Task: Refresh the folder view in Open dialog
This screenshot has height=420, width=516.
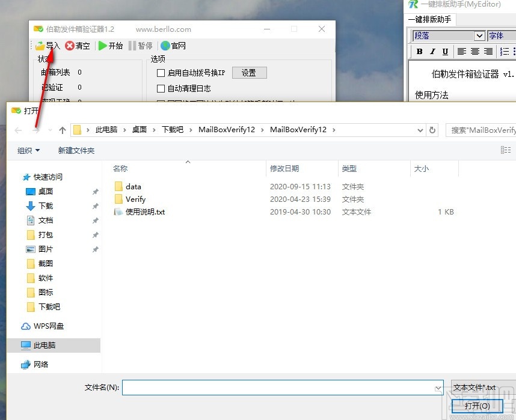Action: point(432,129)
